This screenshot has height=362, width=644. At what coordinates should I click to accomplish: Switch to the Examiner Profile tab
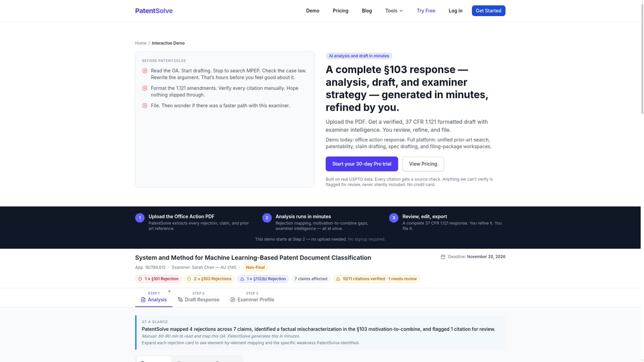[252, 297]
